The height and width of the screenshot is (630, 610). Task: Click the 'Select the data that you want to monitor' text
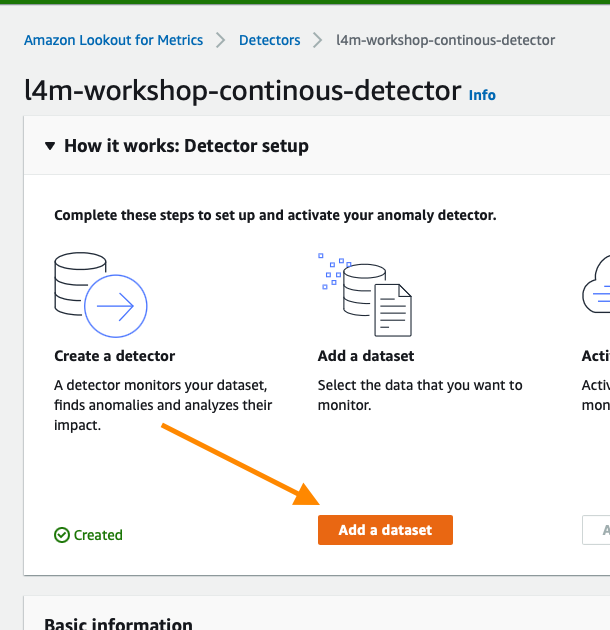click(420, 395)
